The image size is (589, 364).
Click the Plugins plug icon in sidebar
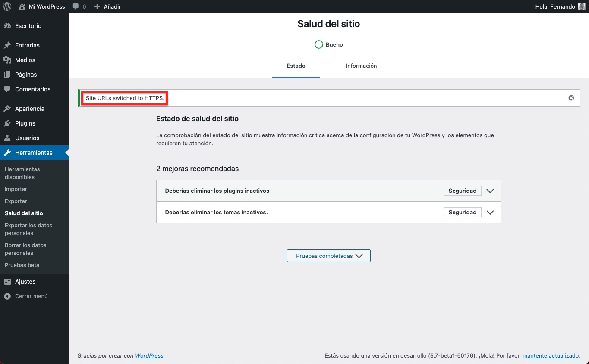click(x=7, y=123)
